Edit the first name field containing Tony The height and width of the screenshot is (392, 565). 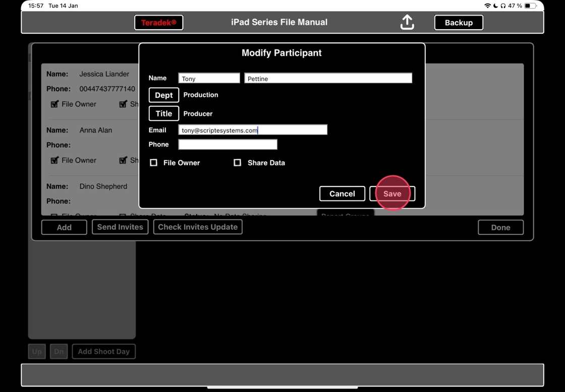(209, 78)
